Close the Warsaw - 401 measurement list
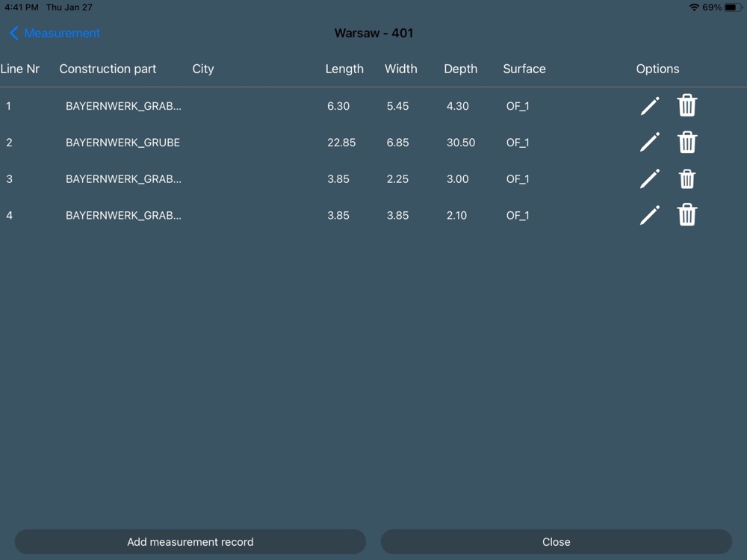 556,542
